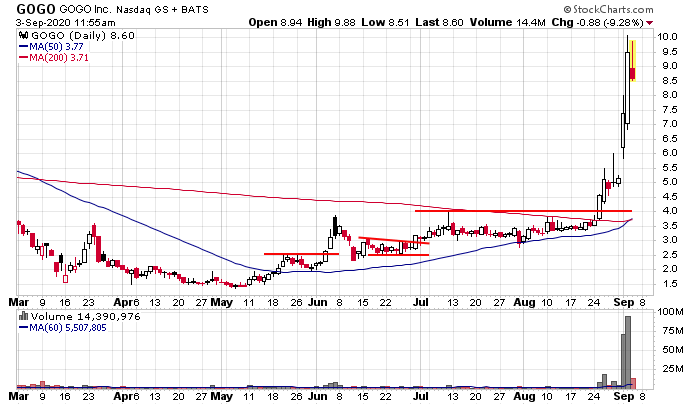
Task: Click the 'MA(50) 3.77' legend text
Action: pos(56,47)
